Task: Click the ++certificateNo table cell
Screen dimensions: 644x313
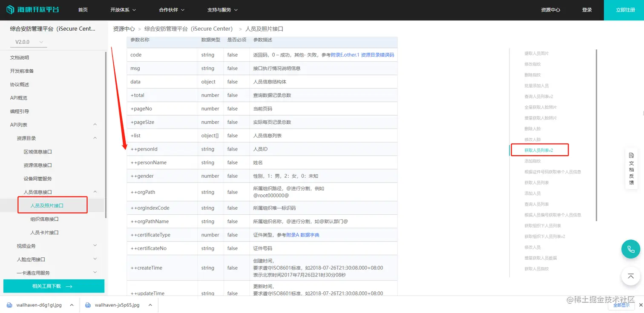Action: tap(162, 248)
